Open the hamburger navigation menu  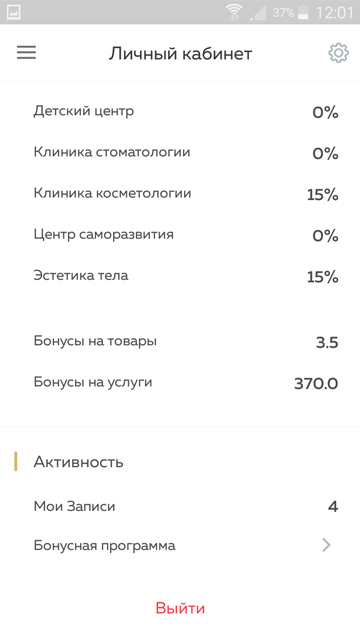(x=27, y=53)
